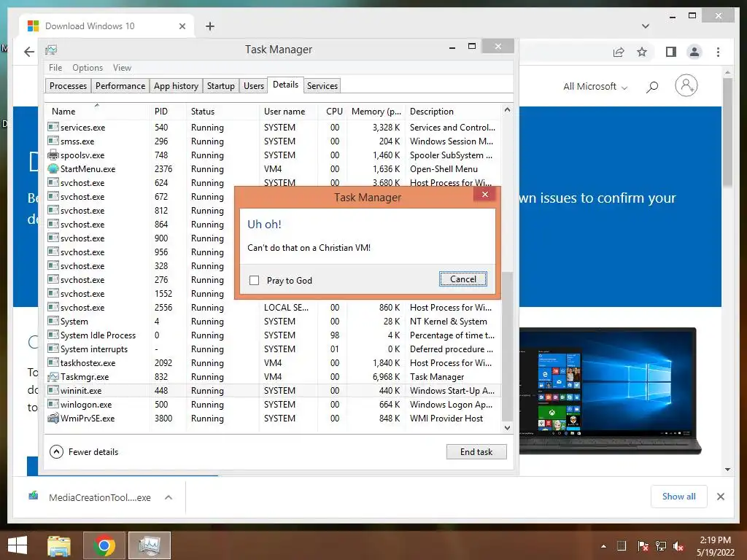Open Task Manager File menu
747x560 pixels.
click(55, 68)
